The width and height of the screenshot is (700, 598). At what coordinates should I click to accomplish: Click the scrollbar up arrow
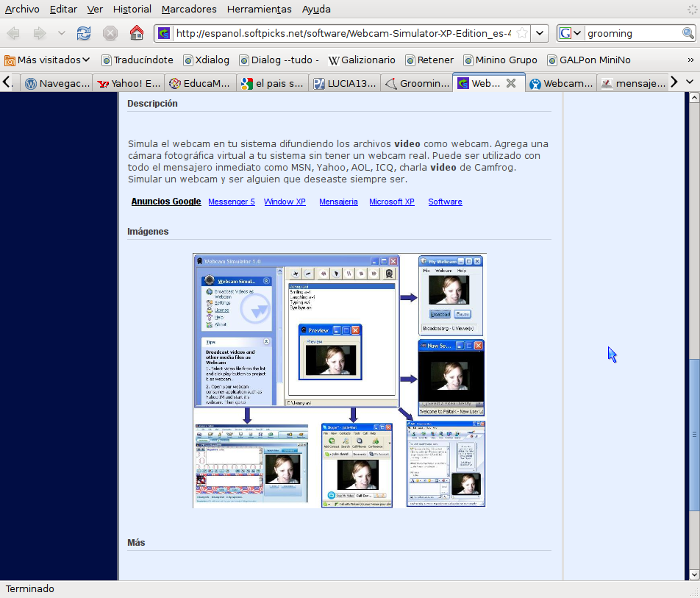click(694, 97)
